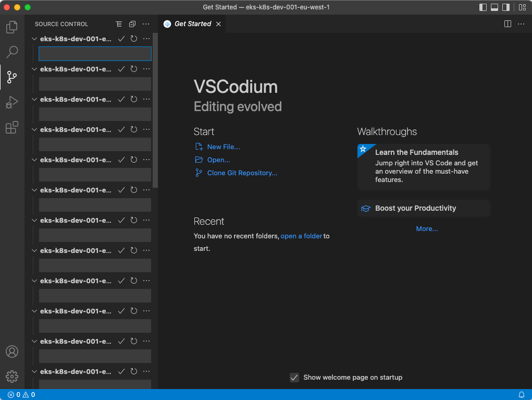Click the Split Editor icon
This screenshot has height=400, width=532.
click(507, 23)
